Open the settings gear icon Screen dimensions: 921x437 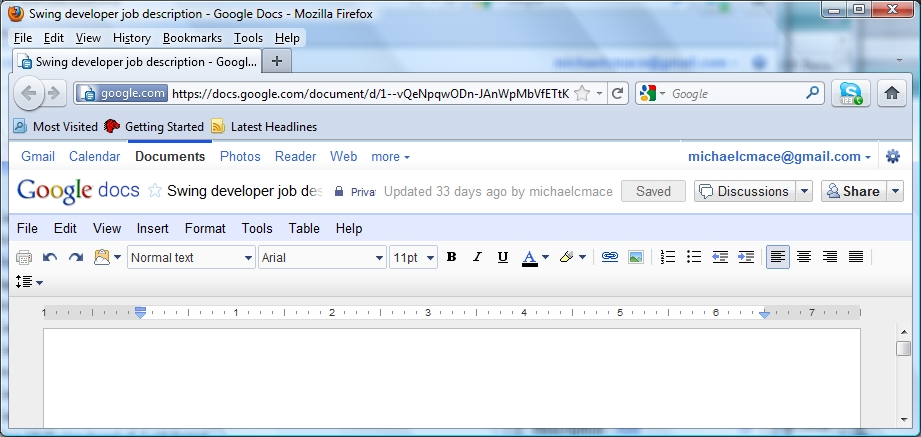coord(892,156)
